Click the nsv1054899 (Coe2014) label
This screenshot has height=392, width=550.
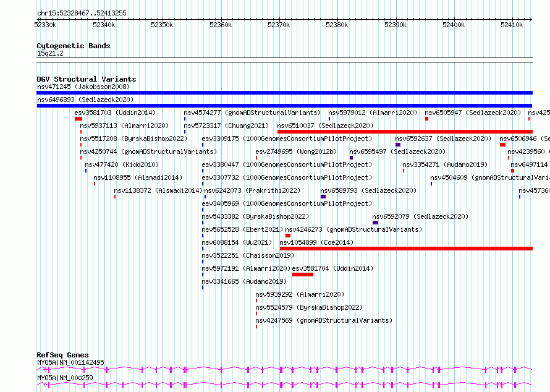click(x=316, y=242)
